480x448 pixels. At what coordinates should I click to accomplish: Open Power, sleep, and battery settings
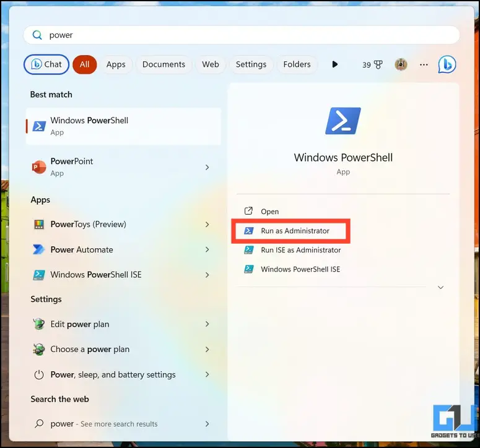pos(123,374)
